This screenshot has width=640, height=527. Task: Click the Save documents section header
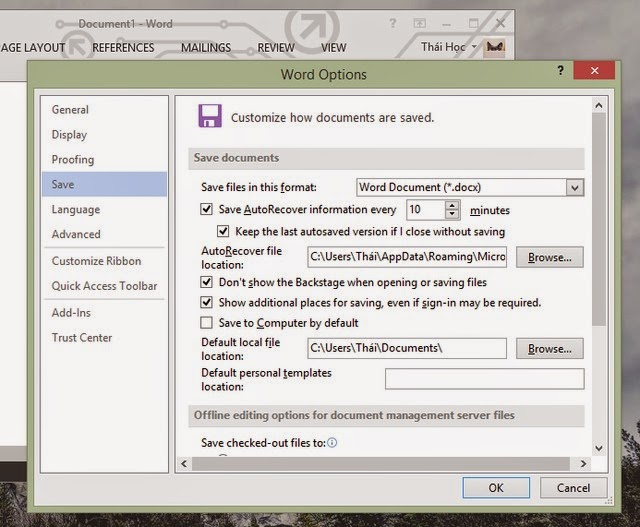coord(386,158)
